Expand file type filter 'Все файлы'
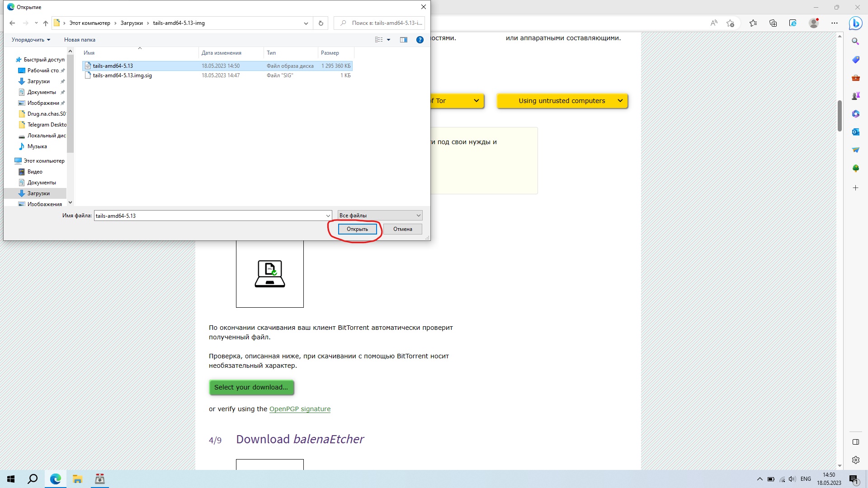 (x=380, y=216)
